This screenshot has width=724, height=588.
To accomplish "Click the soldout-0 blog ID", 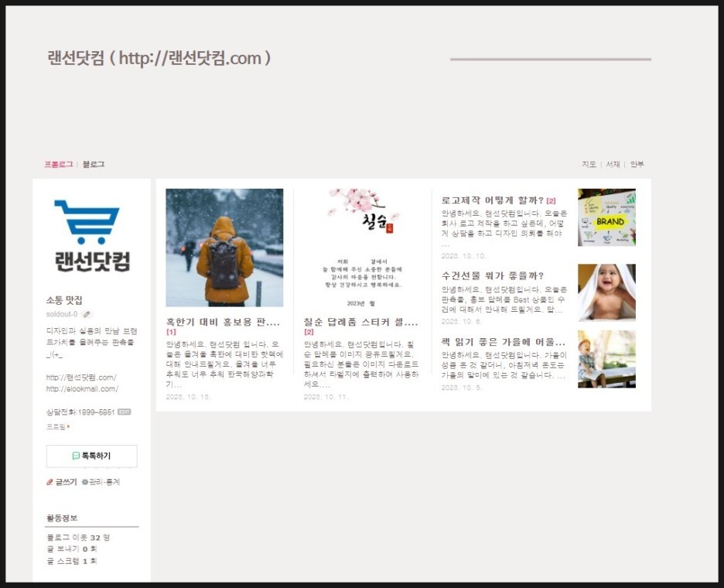I will 62,314.
